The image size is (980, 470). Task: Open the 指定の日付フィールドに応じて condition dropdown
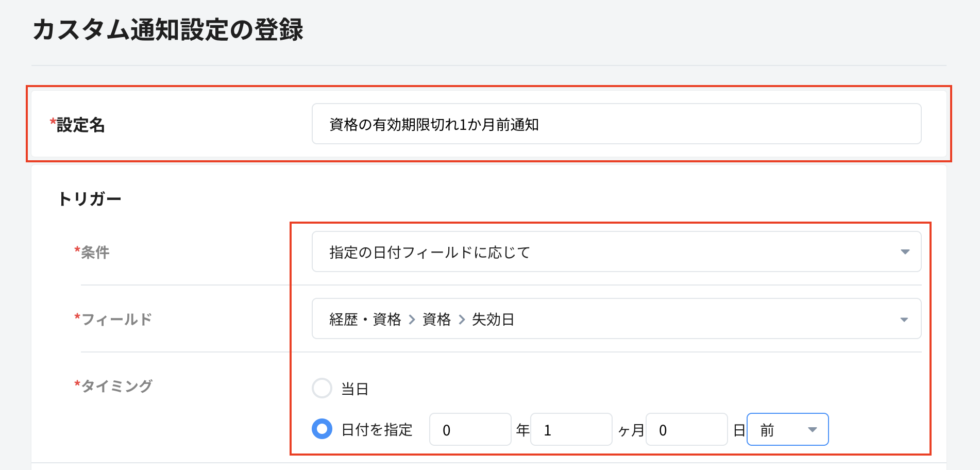616,252
